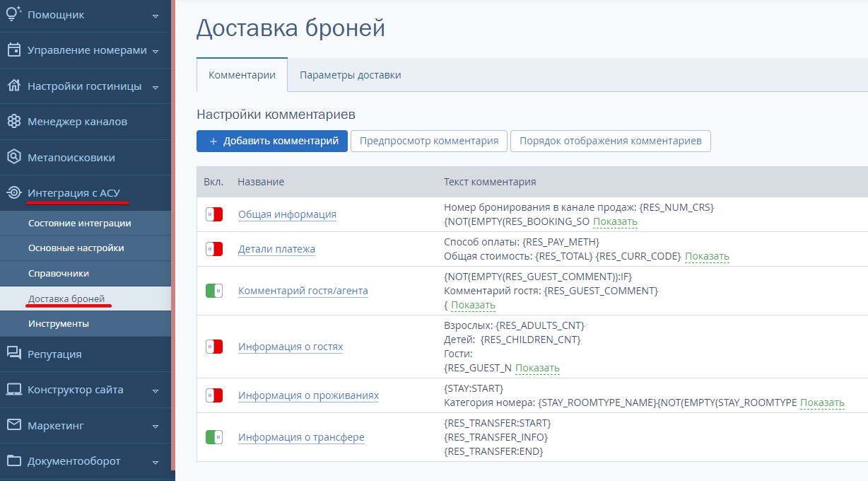The width and height of the screenshot is (868, 481).
Task: Show full text of Информация о проживаниях comment
Action: (x=822, y=403)
